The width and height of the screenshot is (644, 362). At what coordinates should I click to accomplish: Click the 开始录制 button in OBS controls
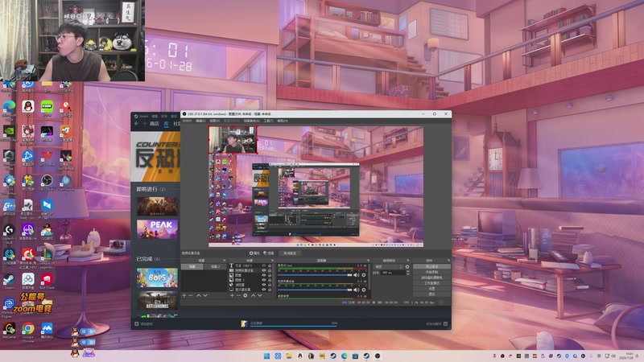tap(431, 272)
